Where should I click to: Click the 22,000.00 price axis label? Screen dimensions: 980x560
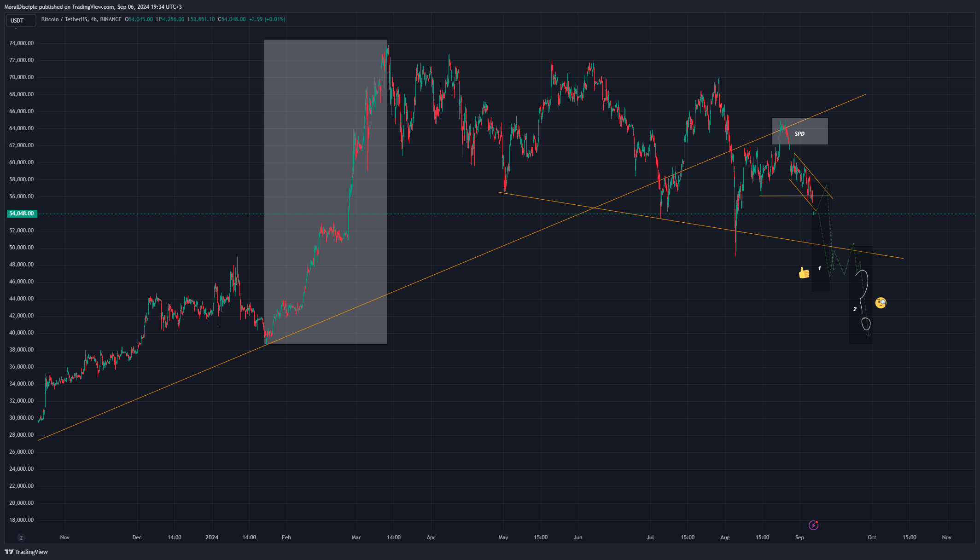click(x=22, y=486)
